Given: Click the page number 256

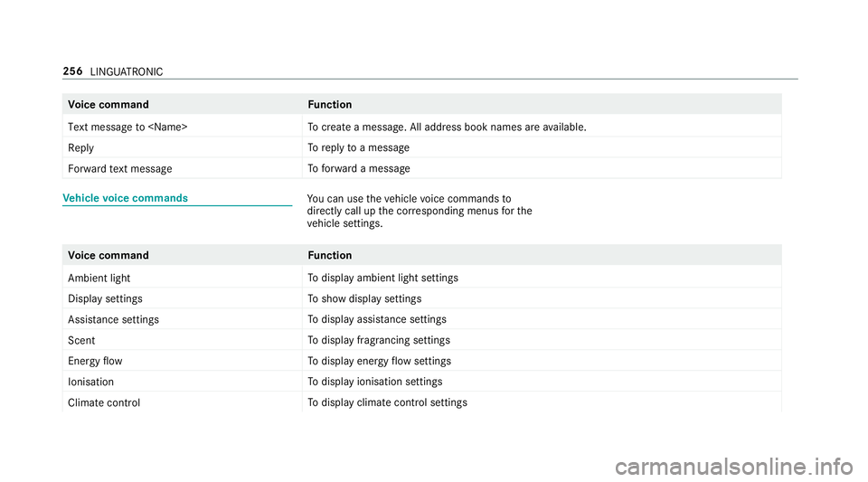Looking at the screenshot, I should (x=72, y=71).
